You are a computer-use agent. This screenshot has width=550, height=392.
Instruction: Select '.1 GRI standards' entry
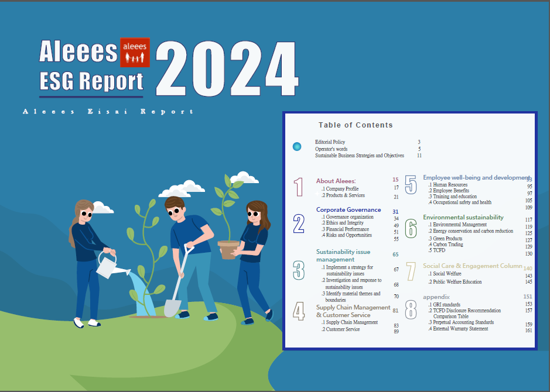click(445, 305)
